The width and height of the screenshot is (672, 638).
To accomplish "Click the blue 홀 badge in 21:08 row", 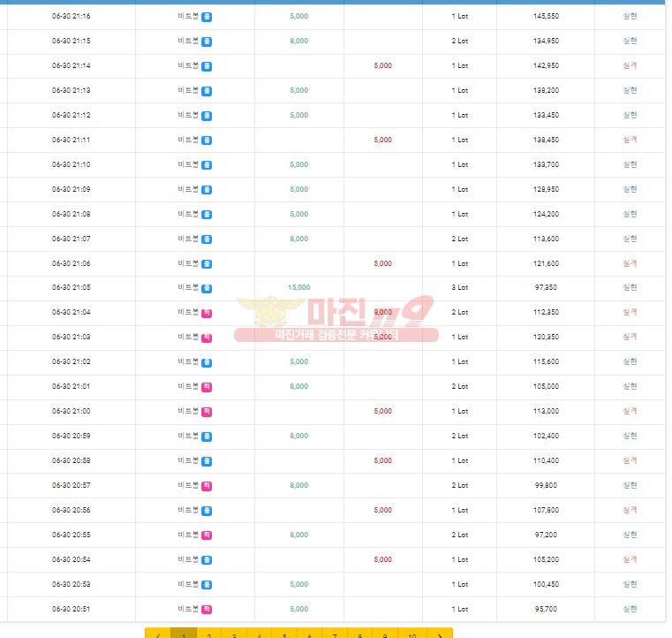I will [207, 215].
